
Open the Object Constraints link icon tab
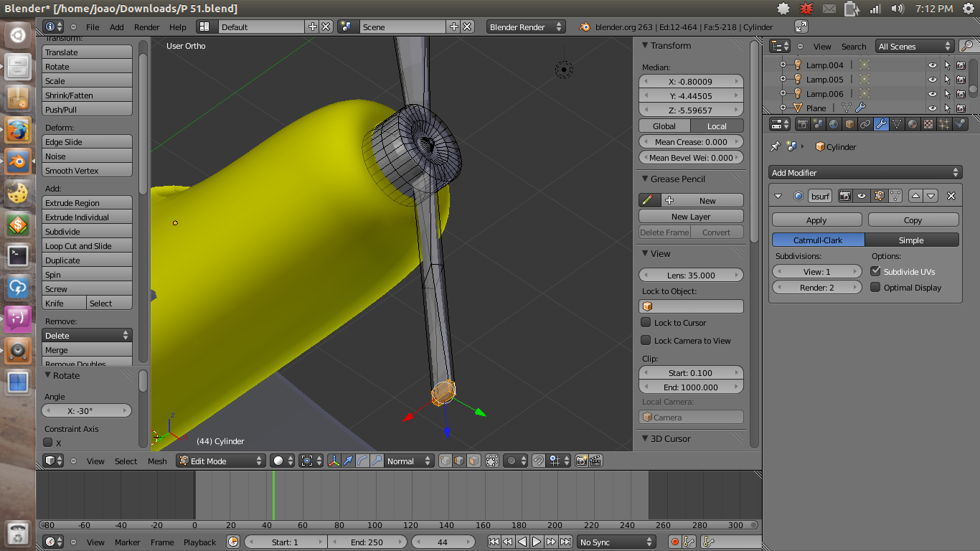click(865, 123)
